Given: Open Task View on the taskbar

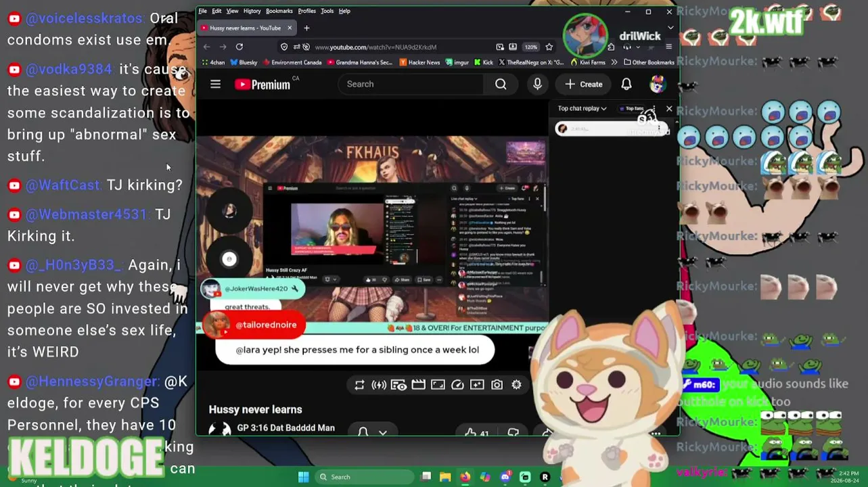Looking at the screenshot, I should (426, 477).
